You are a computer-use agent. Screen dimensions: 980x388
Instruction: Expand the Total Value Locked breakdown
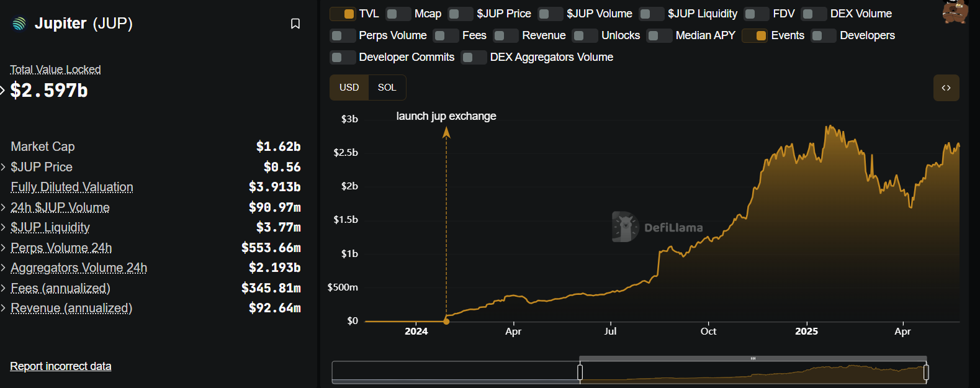[3, 91]
